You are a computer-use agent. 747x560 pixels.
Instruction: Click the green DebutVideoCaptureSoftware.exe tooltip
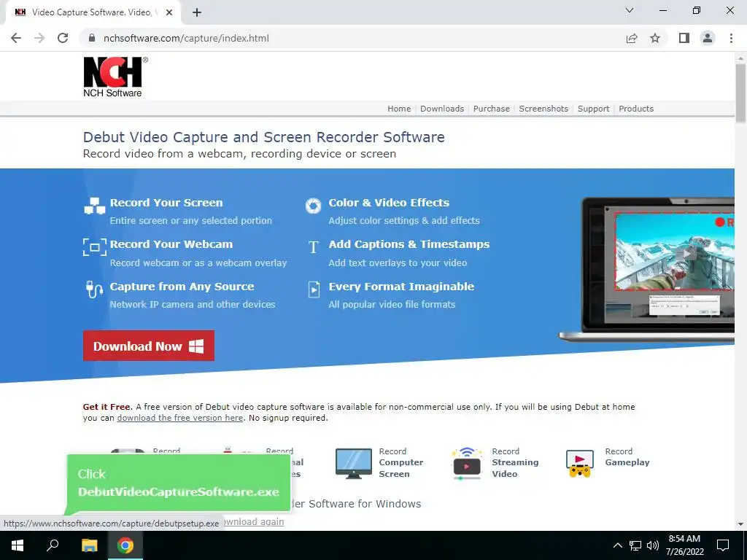[x=178, y=483]
